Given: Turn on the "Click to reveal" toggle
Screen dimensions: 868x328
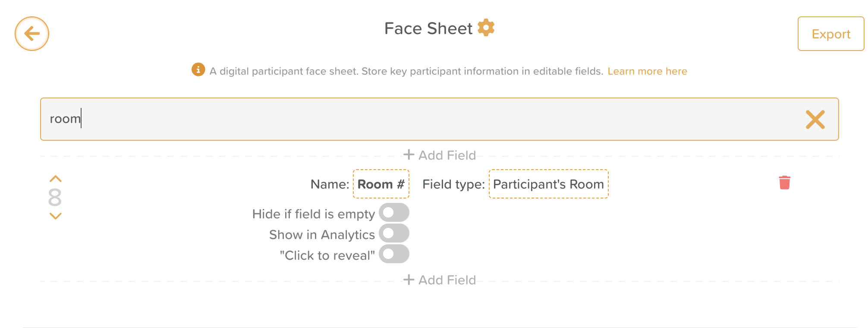Looking at the screenshot, I should tap(394, 254).
